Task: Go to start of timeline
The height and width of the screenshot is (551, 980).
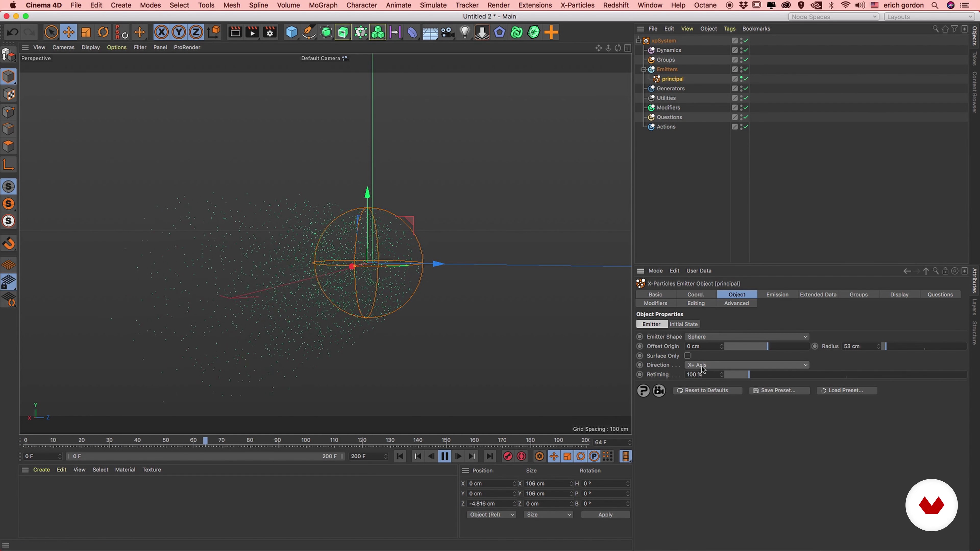Action: coord(399,456)
